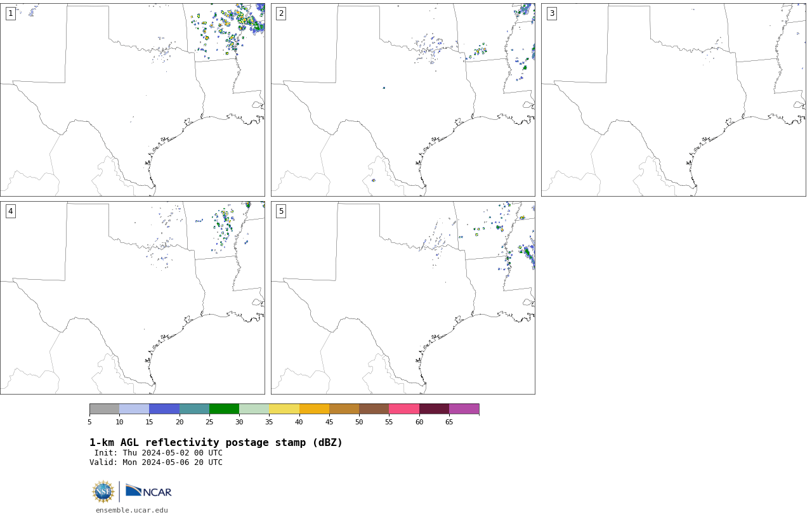Click the colorbar tick label 40
812x517 pixels.
(x=299, y=422)
